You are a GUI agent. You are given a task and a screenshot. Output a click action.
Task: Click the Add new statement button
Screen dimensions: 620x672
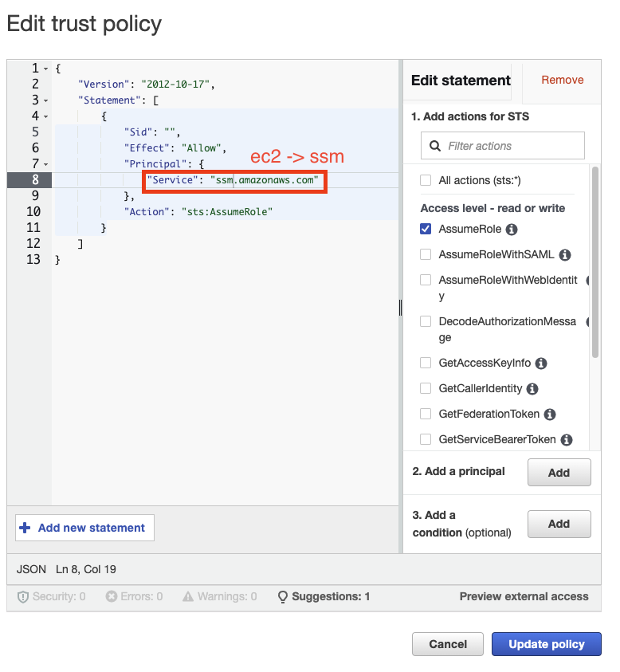[x=84, y=528]
